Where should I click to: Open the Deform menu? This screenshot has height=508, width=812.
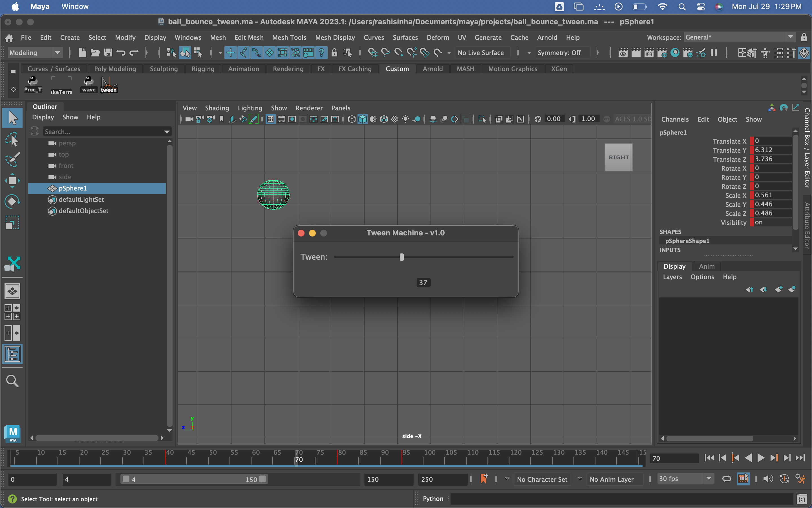[438, 37]
